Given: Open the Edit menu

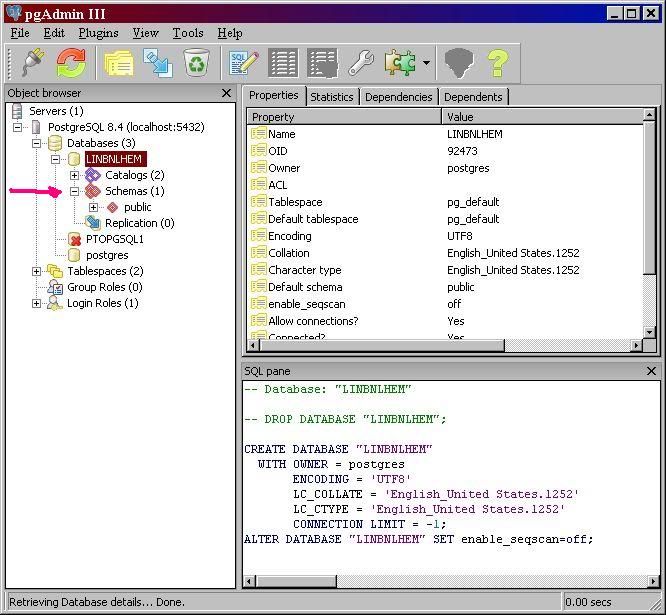Looking at the screenshot, I should [54, 33].
